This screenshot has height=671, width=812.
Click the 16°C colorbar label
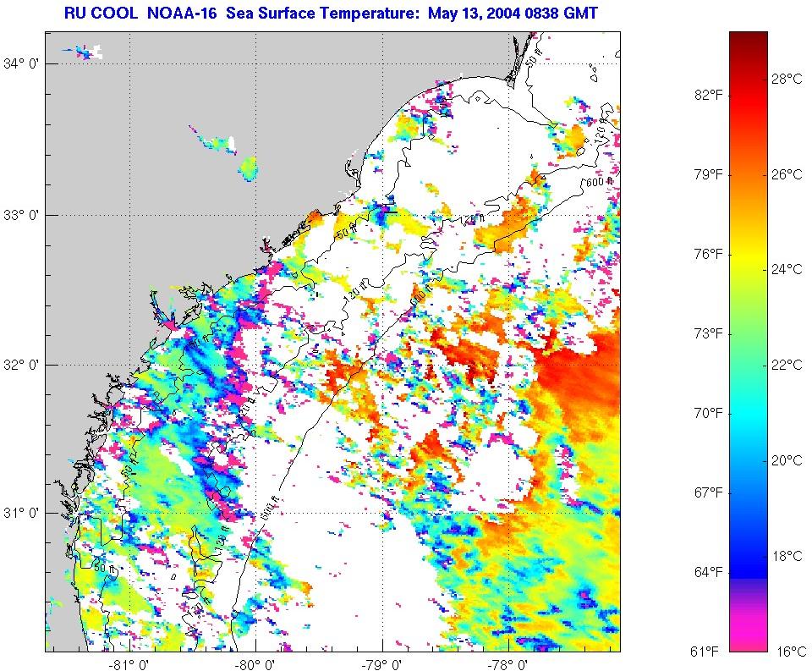pos(792,652)
